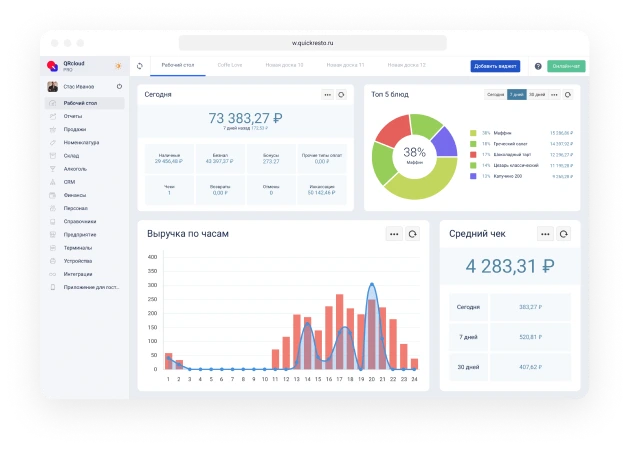
Task: Select the Сегодня period in Топ 5 блюд
Action: tap(495, 94)
